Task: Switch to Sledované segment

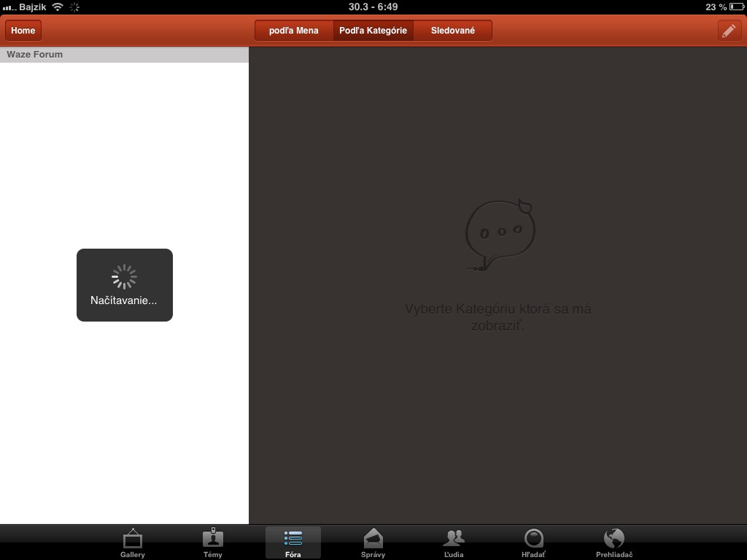Action: [452, 31]
